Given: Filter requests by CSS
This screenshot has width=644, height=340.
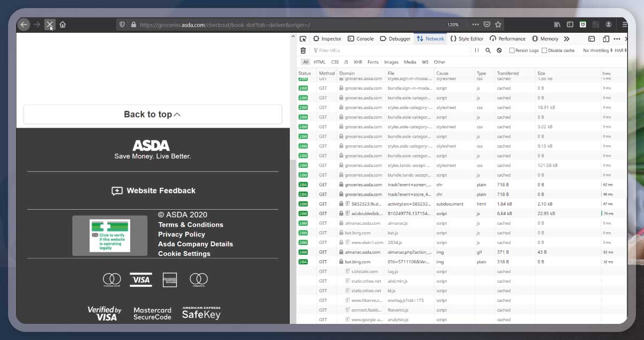Looking at the screenshot, I should tap(335, 62).
